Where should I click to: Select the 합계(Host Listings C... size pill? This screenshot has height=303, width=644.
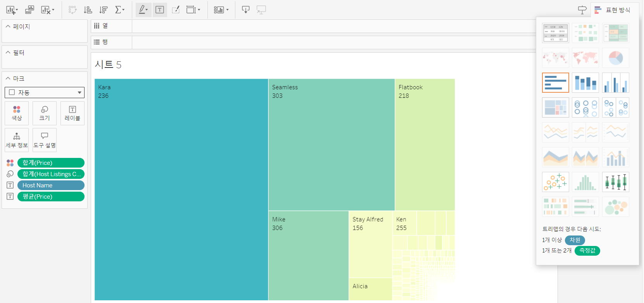pyautogui.click(x=51, y=174)
